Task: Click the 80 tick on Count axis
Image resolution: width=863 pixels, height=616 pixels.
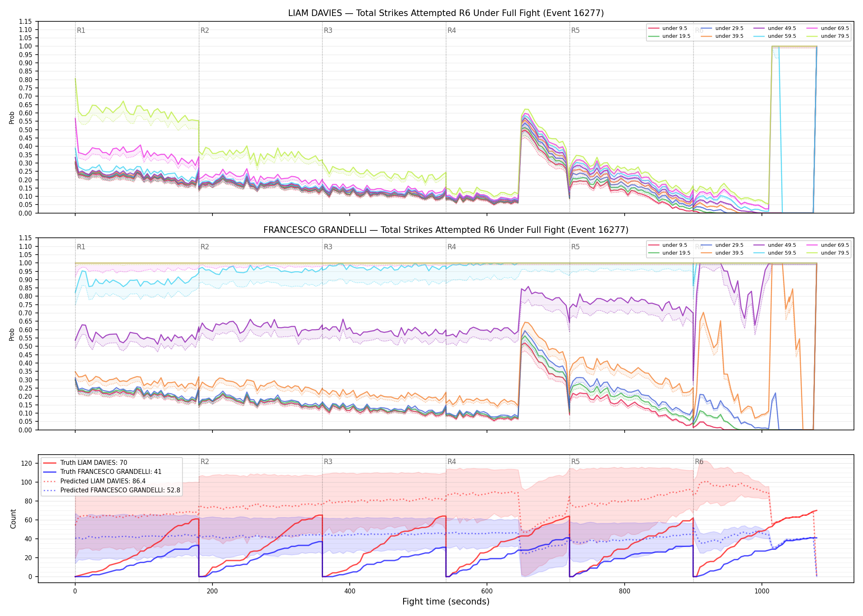Action: point(28,501)
